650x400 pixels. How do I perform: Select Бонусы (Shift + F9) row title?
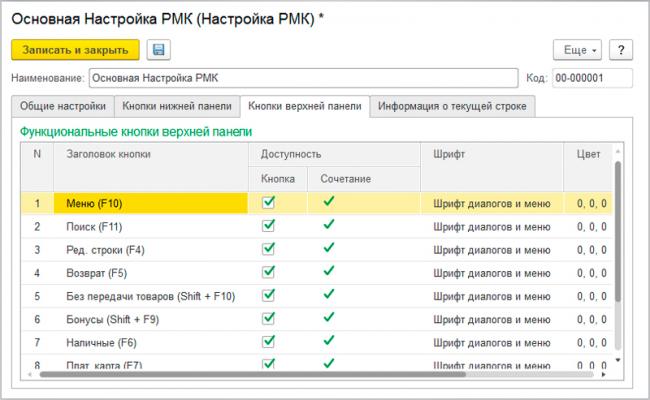point(113,320)
